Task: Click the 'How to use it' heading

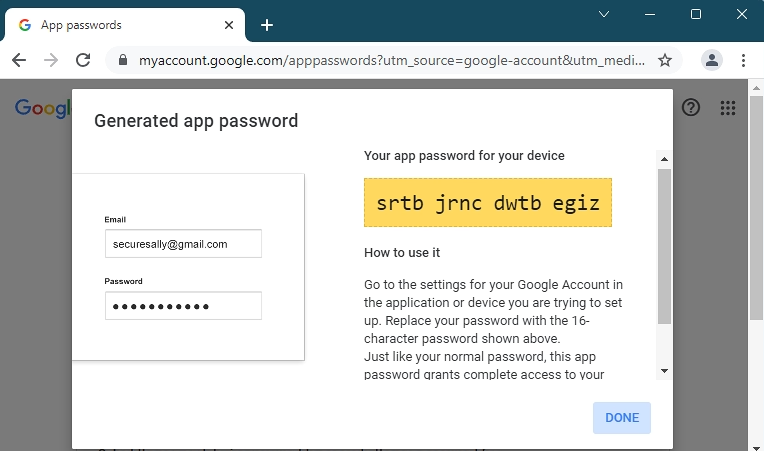Action: point(402,253)
